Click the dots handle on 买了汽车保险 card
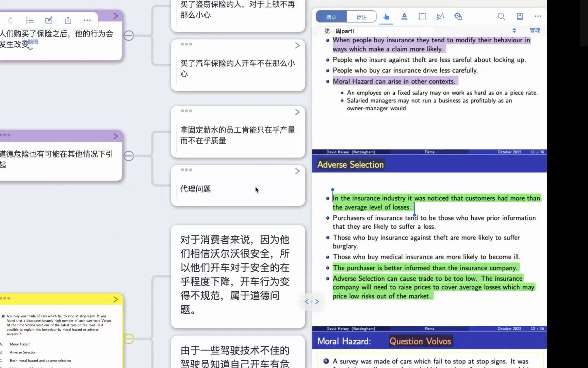The image size is (588, 368). click(x=186, y=44)
